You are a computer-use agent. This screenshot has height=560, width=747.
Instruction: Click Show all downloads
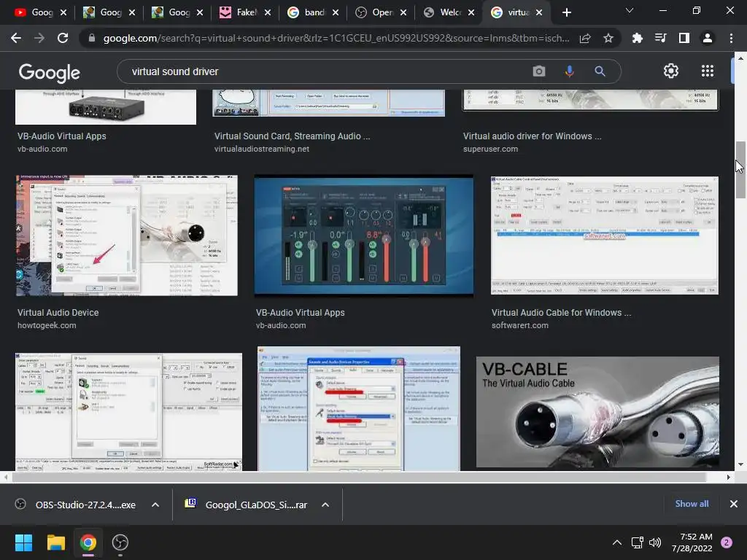click(x=692, y=504)
